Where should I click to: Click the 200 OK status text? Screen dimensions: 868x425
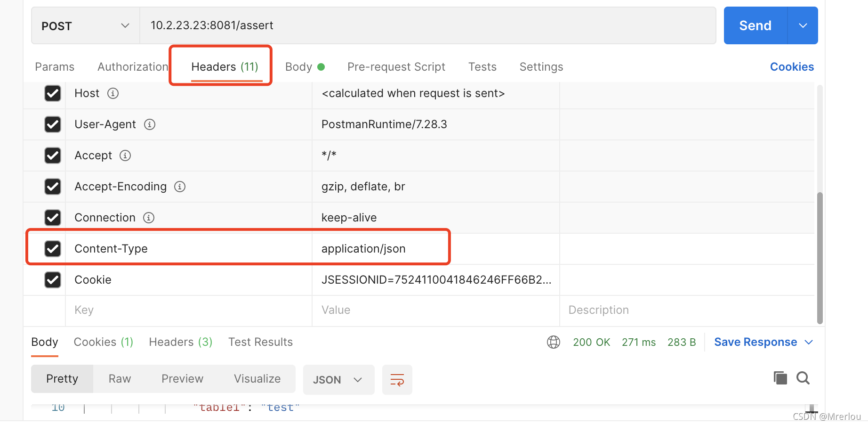592,342
